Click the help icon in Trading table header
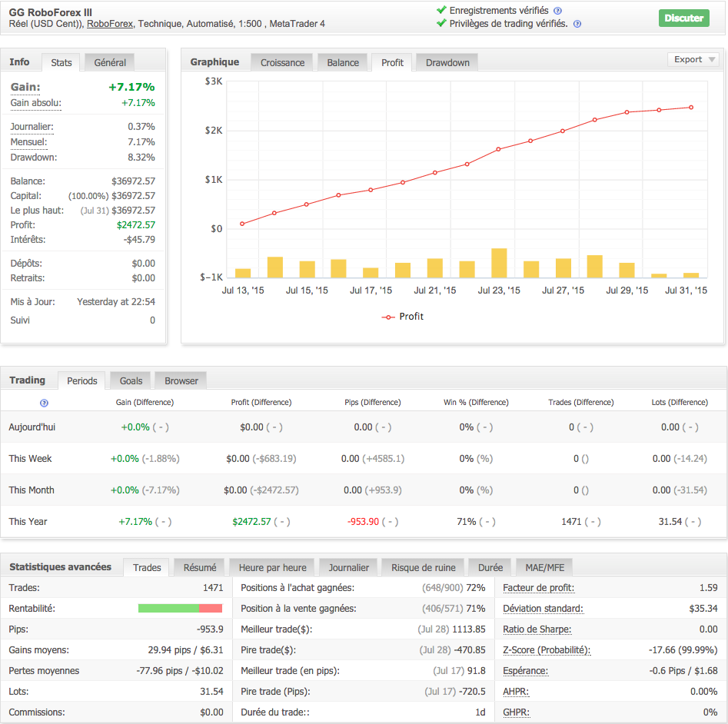The width and height of the screenshot is (728, 724). point(44,403)
